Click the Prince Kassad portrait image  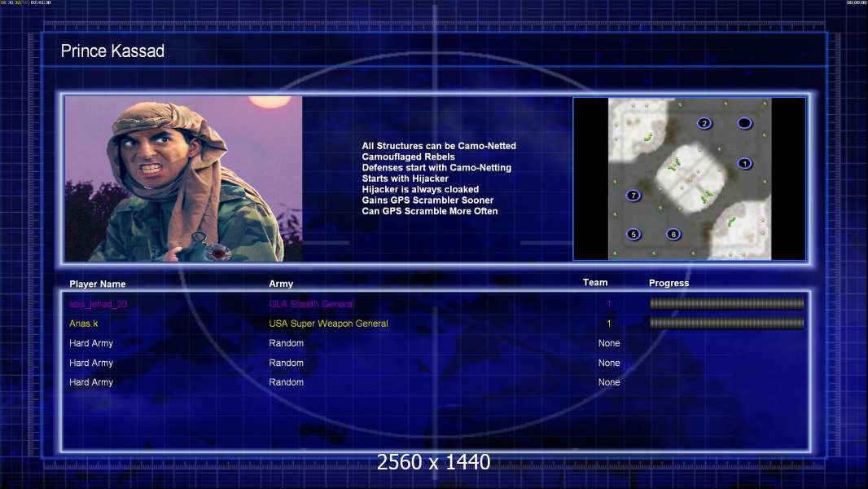(184, 178)
